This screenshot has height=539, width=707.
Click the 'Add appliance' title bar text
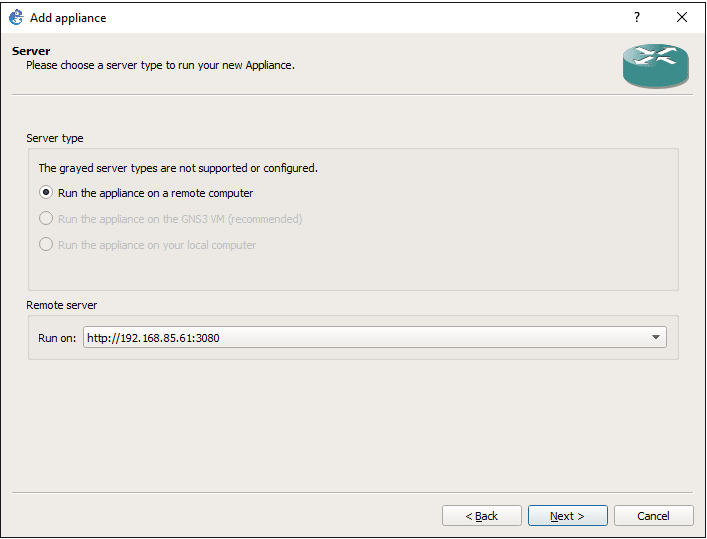click(x=68, y=18)
